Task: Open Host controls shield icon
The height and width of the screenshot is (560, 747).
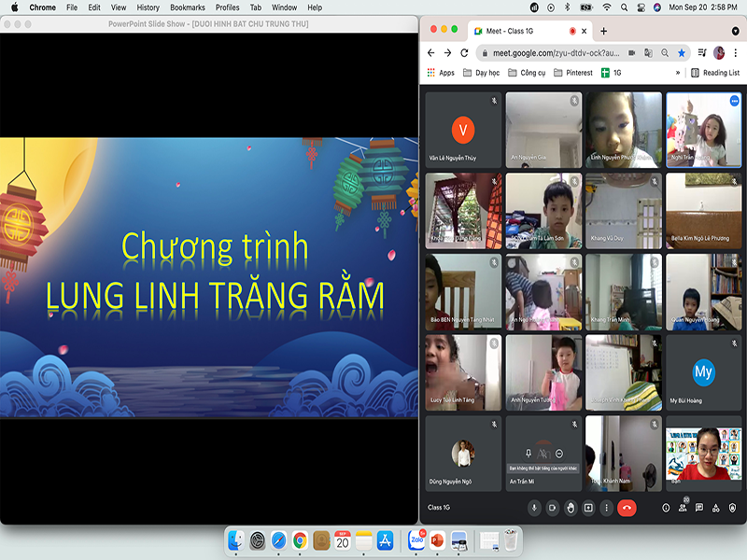Action: pos(732,508)
